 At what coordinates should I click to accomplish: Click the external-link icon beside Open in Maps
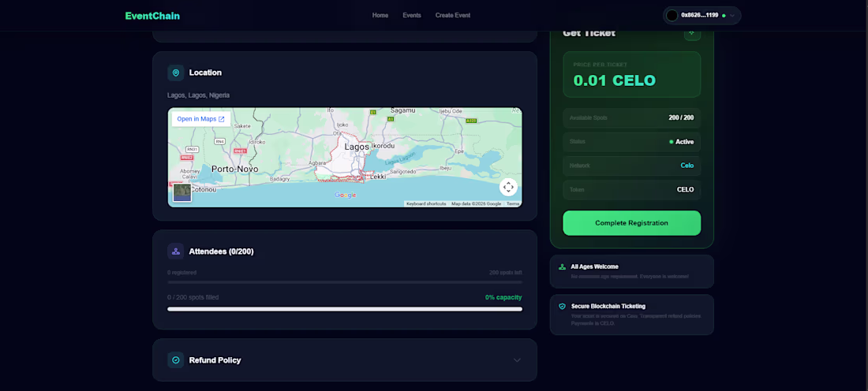pyautogui.click(x=222, y=119)
